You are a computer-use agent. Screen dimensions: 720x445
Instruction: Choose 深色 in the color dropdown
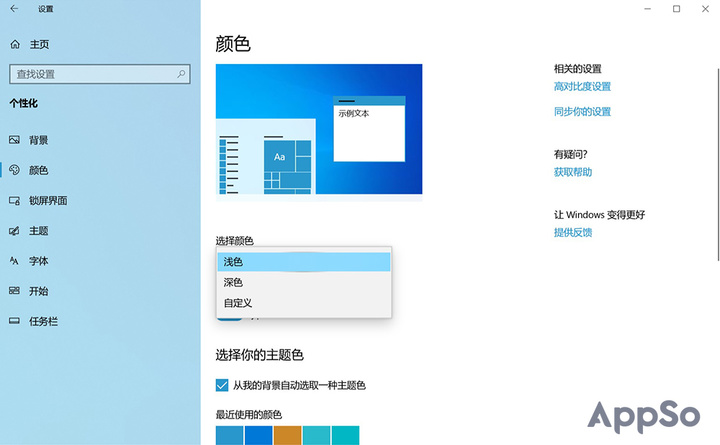pyautogui.click(x=304, y=282)
